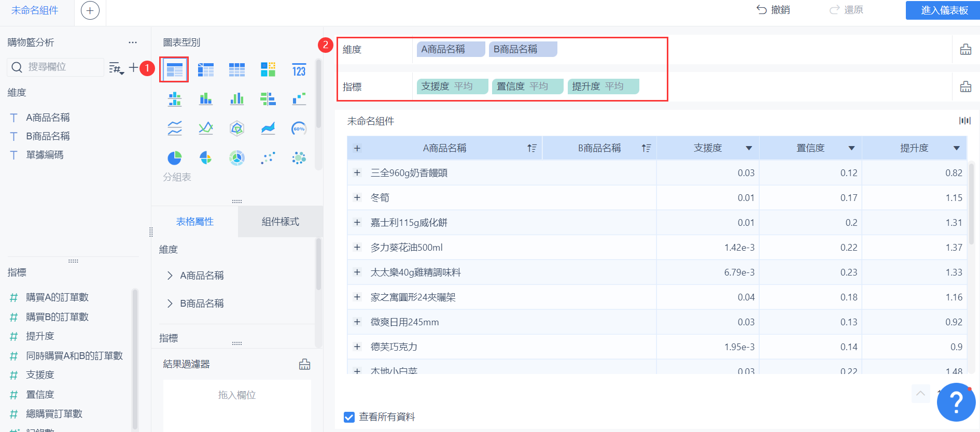
Task: Choose the KPI number card chart icon
Action: coord(299,69)
